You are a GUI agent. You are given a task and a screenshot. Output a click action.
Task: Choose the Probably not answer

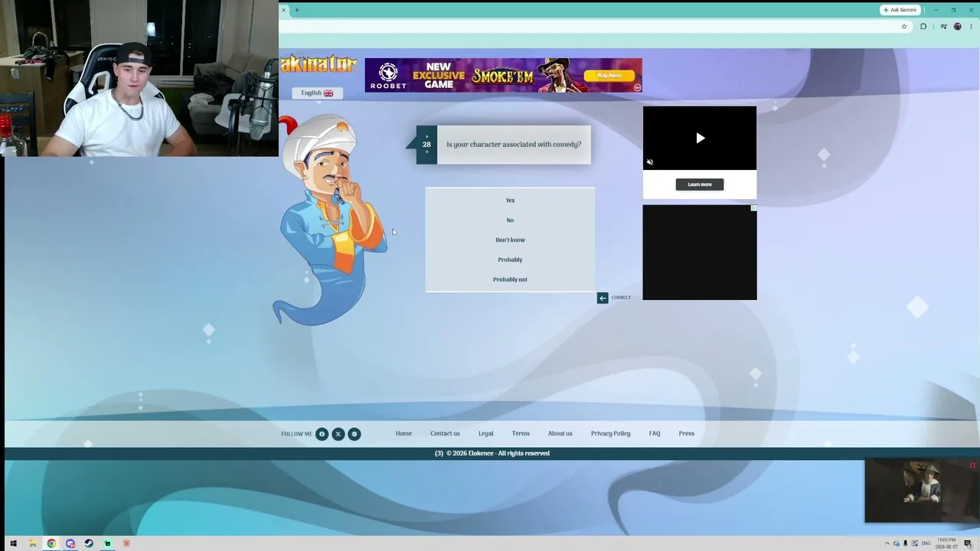(x=510, y=280)
